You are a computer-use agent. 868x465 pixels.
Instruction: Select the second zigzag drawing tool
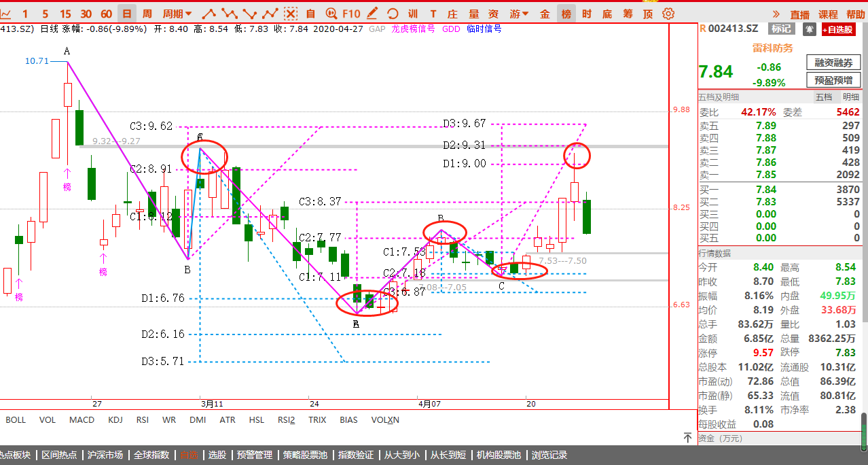pos(230,13)
